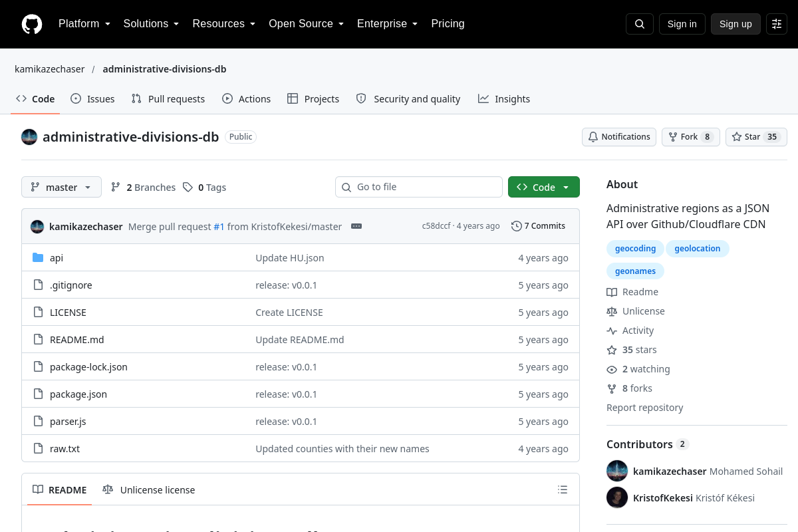This screenshot has width=798, height=532.
Task: Open the Activity link
Action: (x=630, y=331)
